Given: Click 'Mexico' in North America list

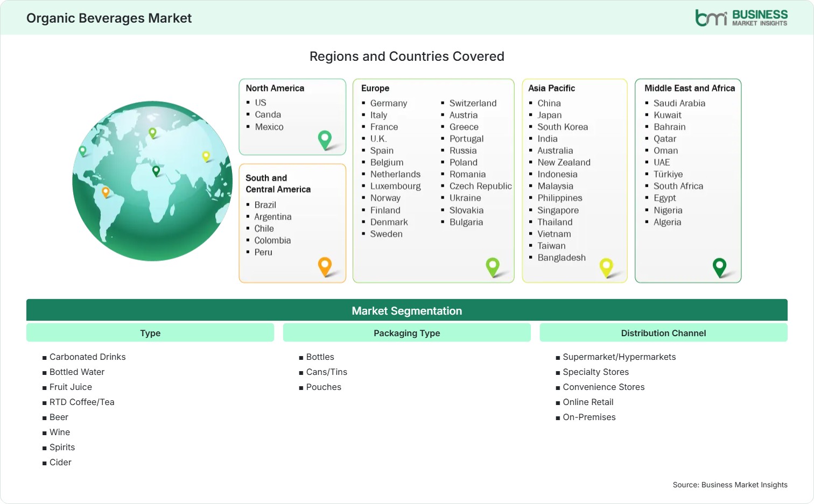Looking at the screenshot, I should pyautogui.click(x=269, y=127).
